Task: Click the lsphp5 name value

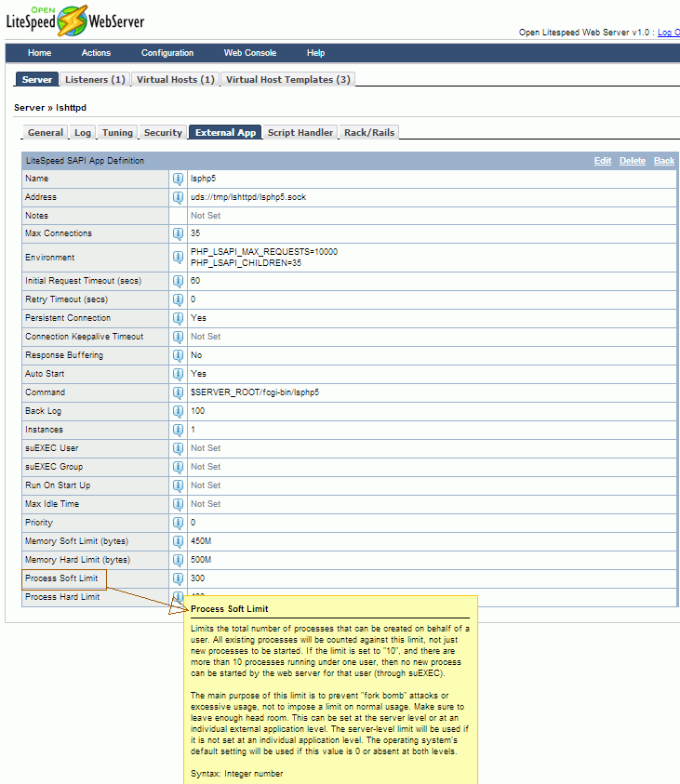Action: tap(203, 179)
